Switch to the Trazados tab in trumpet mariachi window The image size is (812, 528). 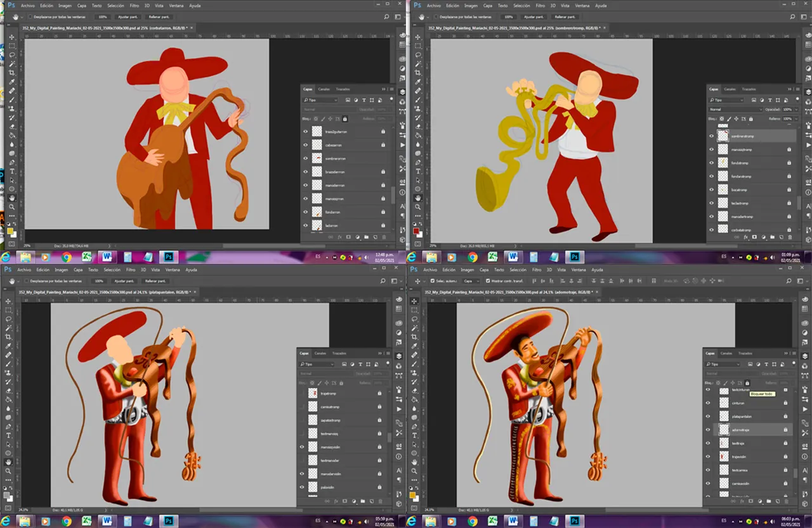749,89
